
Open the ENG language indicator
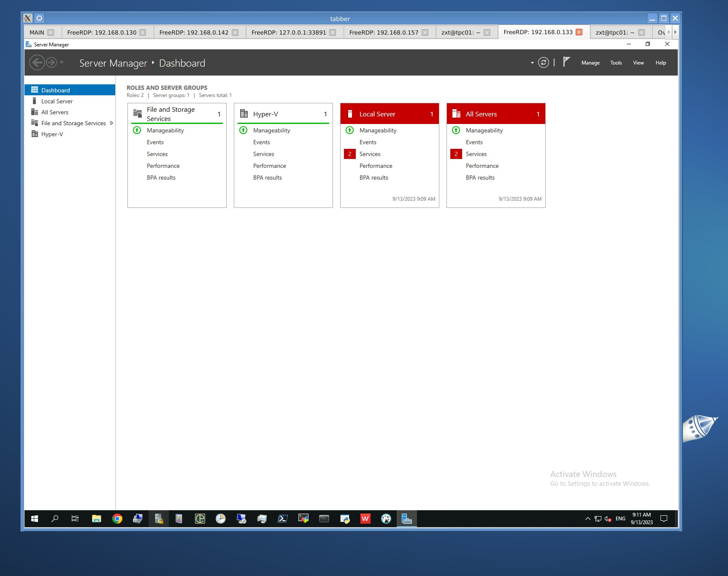tap(620, 519)
